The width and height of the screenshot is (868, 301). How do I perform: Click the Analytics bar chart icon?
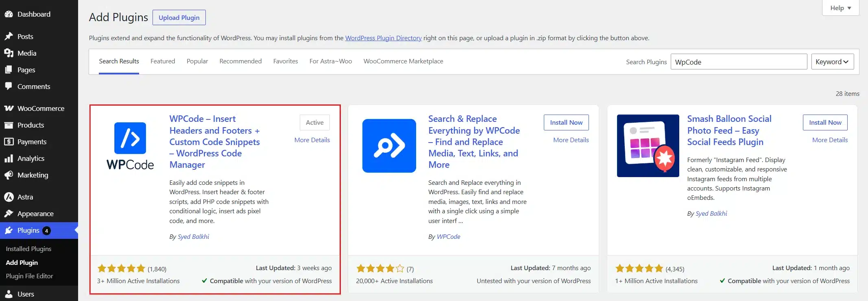tap(9, 158)
